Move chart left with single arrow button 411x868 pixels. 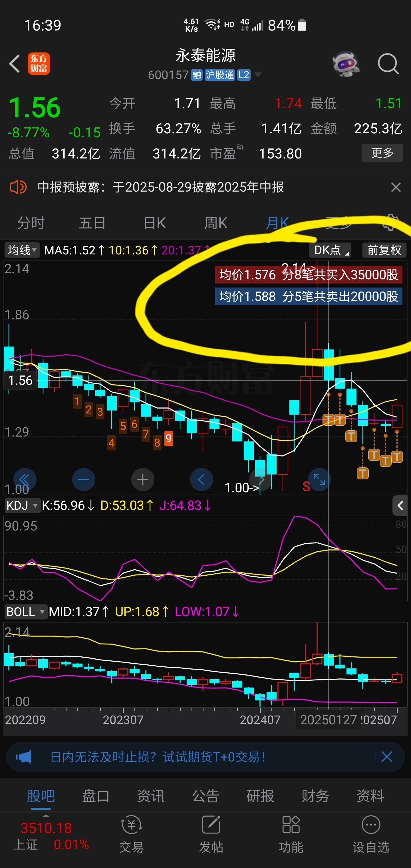202,479
